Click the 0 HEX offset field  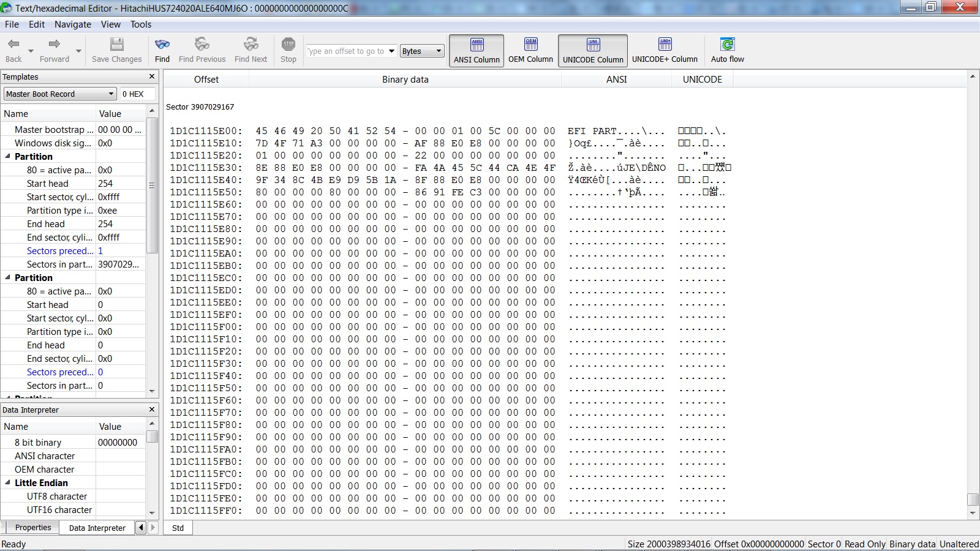[x=137, y=94]
